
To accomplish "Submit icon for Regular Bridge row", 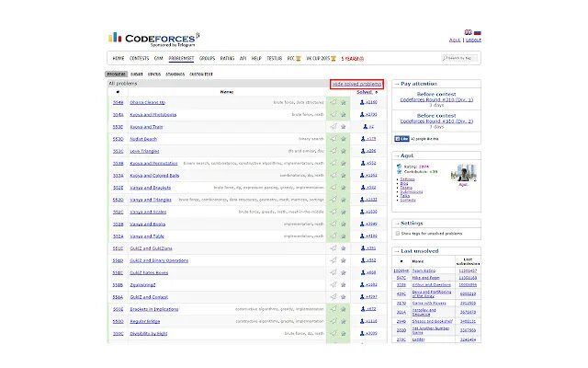I will 334,321.
